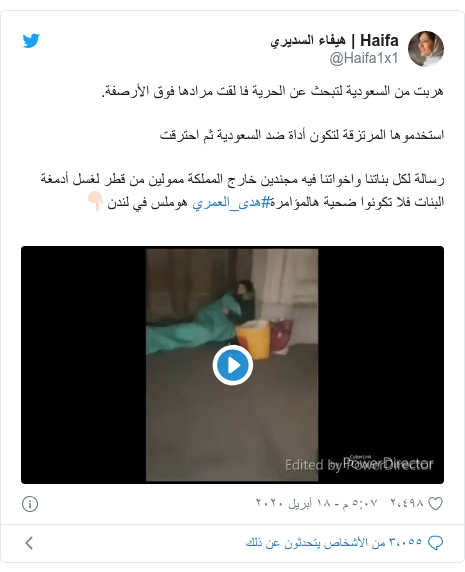Open Haifa's profile avatar photo
The width and height of the screenshot is (465, 572).
tap(426, 49)
